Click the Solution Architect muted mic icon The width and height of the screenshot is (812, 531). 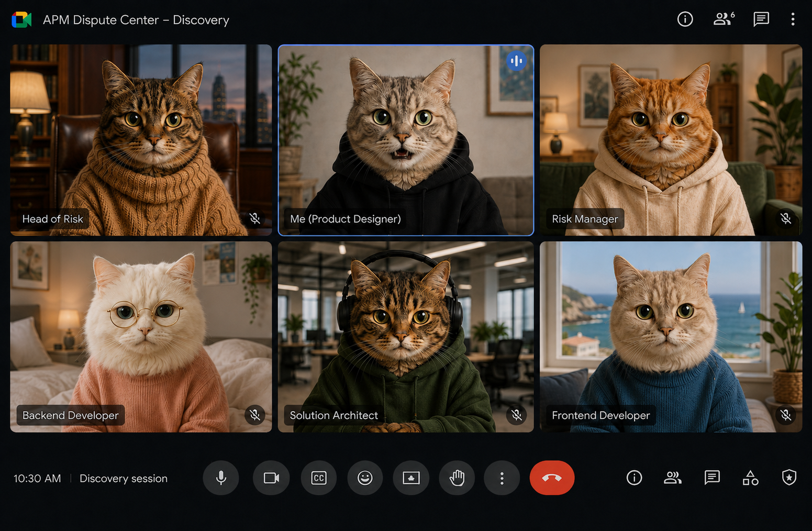tap(517, 415)
